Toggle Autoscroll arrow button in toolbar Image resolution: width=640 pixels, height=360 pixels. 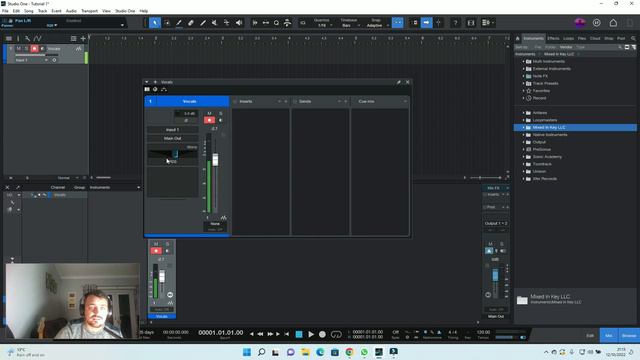[426, 23]
